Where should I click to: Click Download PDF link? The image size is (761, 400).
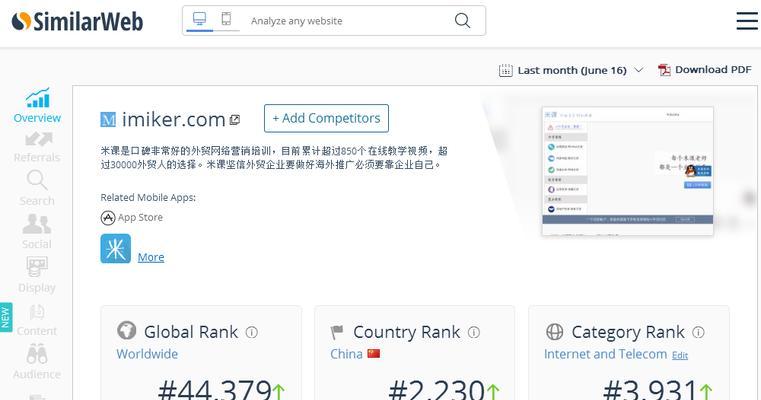click(x=713, y=69)
